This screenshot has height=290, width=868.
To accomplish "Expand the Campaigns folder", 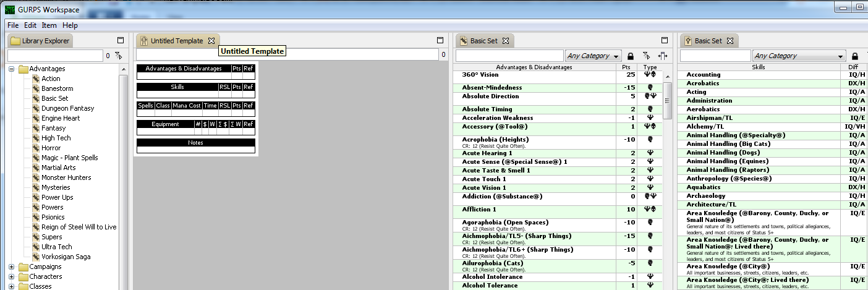I will (11, 267).
